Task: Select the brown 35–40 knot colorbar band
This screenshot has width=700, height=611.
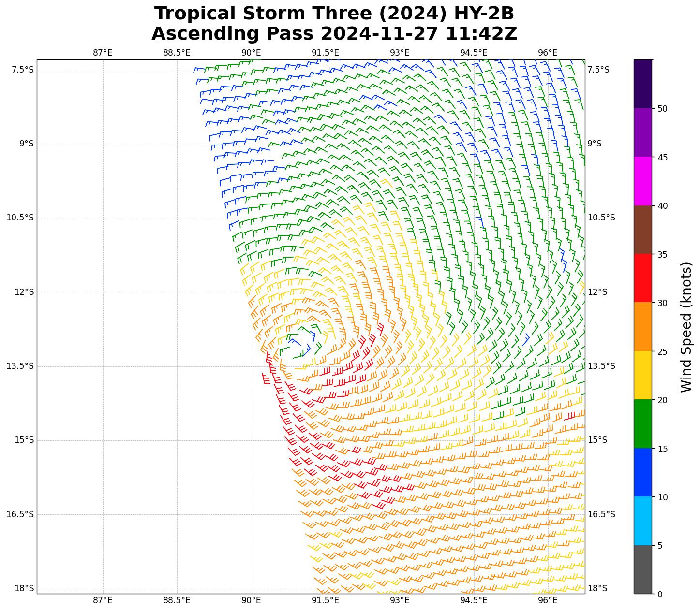Action: click(642, 230)
